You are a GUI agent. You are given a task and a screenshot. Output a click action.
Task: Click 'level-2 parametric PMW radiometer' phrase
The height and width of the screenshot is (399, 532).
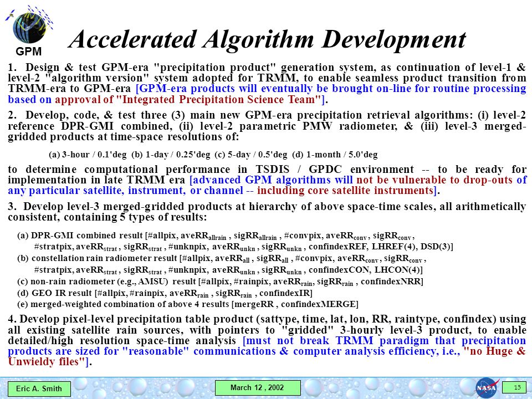[x=299, y=126]
